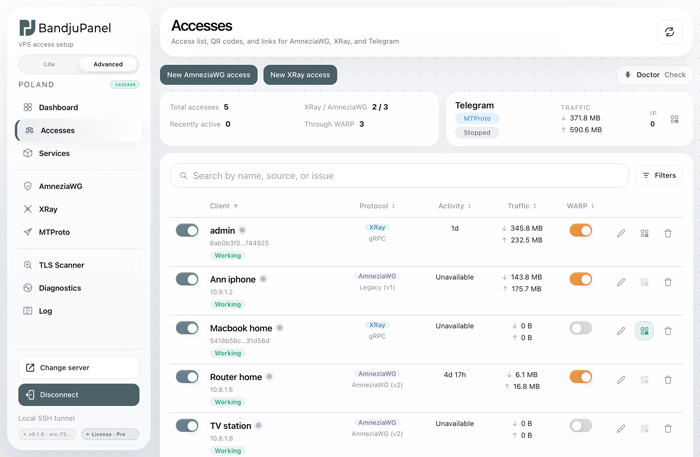Delete the Ann iphone access

coord(668,282)
